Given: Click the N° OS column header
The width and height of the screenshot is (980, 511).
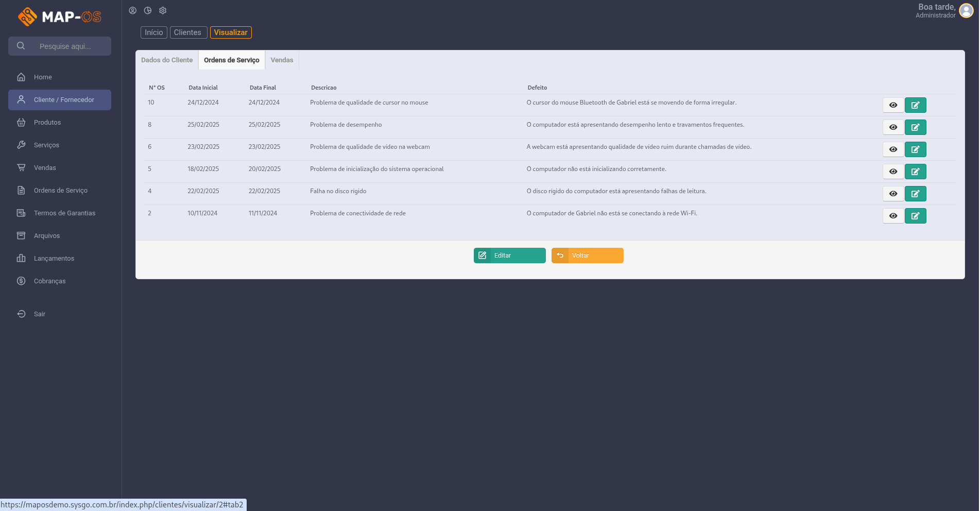Looking at the screenshot, I should (x=157, y=88).
